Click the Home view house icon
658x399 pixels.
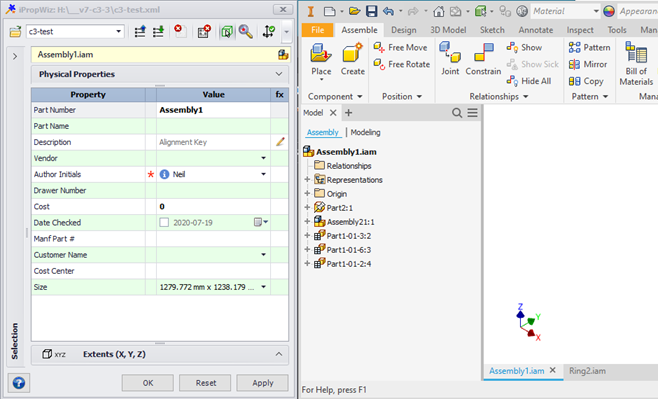pyautogui.click(x=439, y=11)
